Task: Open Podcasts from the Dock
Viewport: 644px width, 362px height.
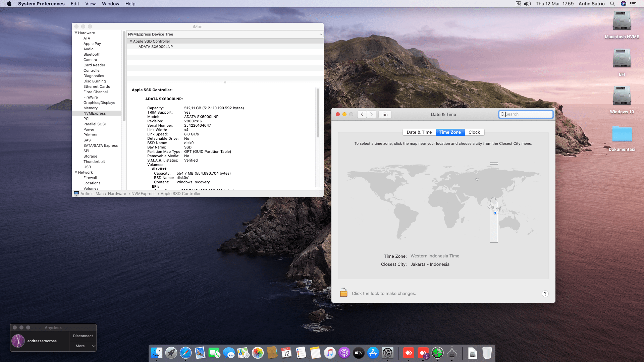Action: [x=344, y=353]
